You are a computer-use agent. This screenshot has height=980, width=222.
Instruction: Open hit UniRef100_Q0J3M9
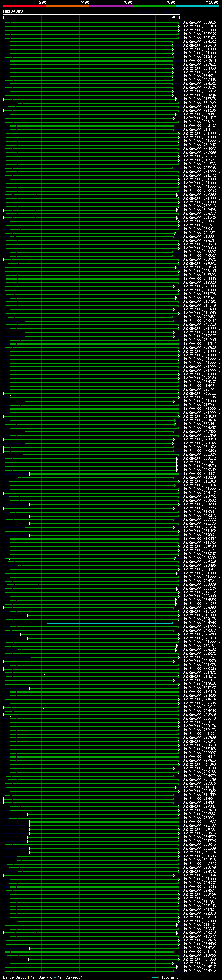[x=199, y=30]
